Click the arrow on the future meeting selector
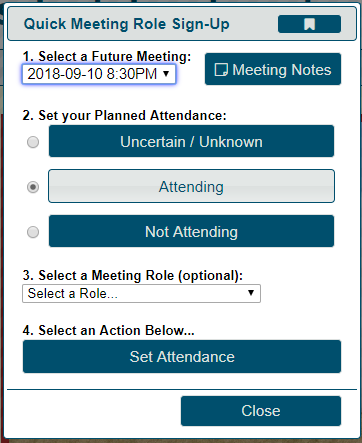Screen dimensions: 362x443 [166, 74]
